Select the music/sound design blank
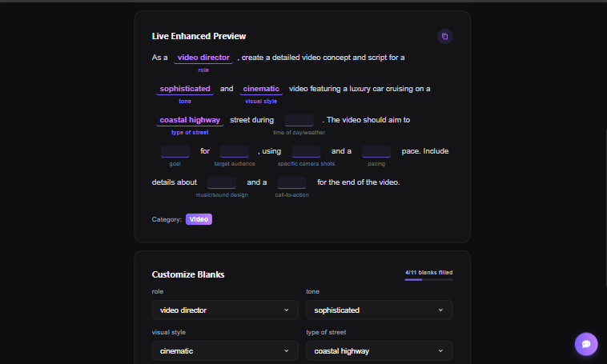This screenshot has height=364, width=607. click(x=222, y=182)
